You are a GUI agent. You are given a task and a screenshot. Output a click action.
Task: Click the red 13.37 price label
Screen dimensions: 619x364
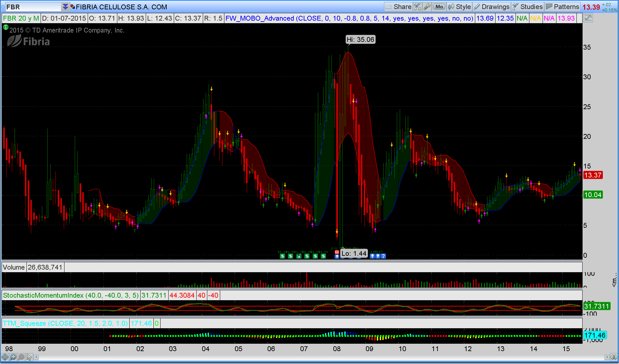tap(593, 175)
